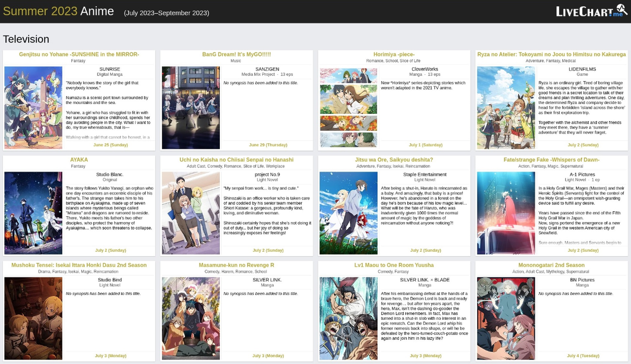
Task: Click the Romance, School, Slice of Life genres
Action: coord(393,61)
